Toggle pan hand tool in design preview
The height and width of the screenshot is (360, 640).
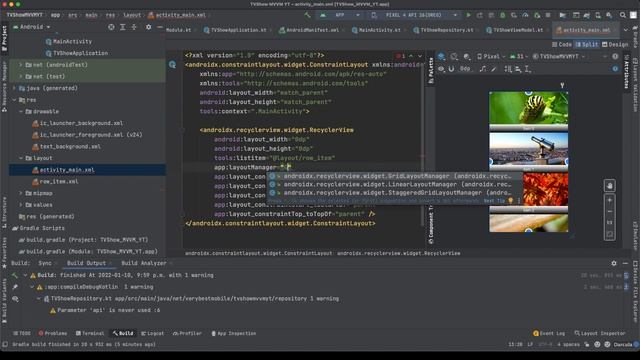click(609, 186)
